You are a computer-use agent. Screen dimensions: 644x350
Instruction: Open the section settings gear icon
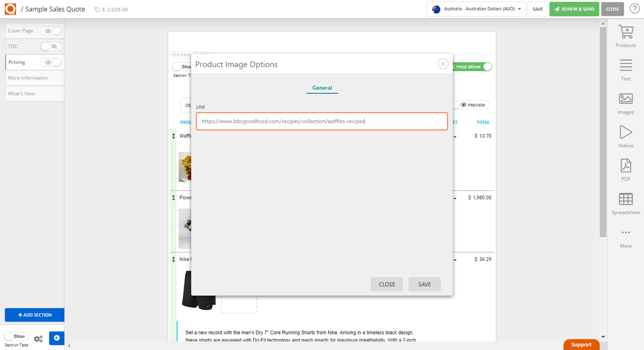pos(38,339)
